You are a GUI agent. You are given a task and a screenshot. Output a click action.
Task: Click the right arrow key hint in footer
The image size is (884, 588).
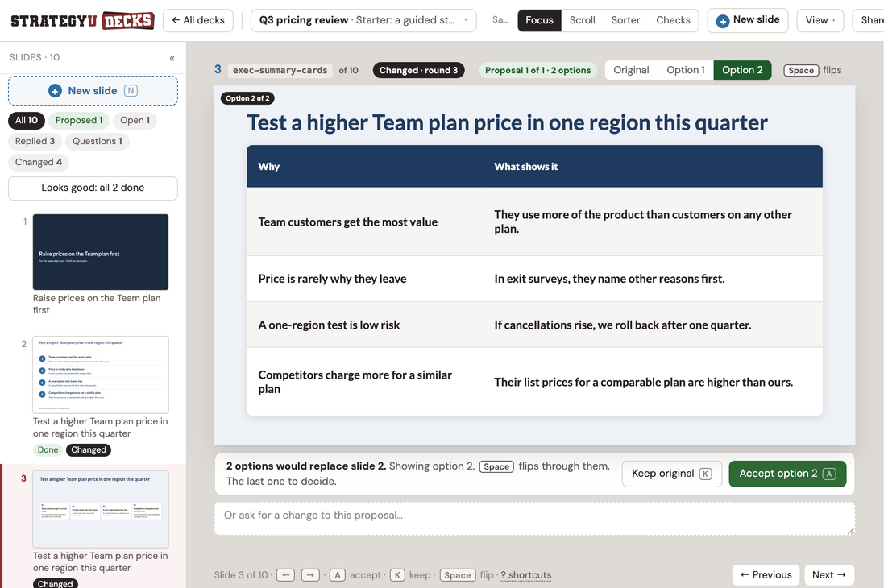click(310, 575)
